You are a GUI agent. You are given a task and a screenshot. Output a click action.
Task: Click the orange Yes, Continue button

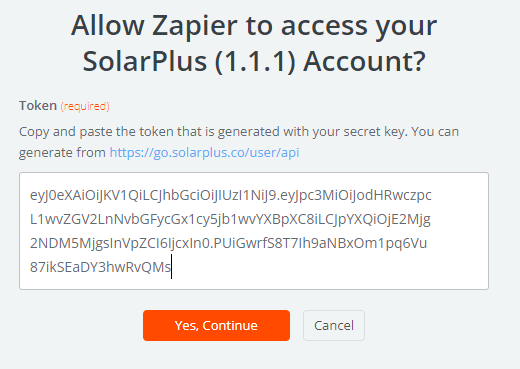(x=216, y=325)
